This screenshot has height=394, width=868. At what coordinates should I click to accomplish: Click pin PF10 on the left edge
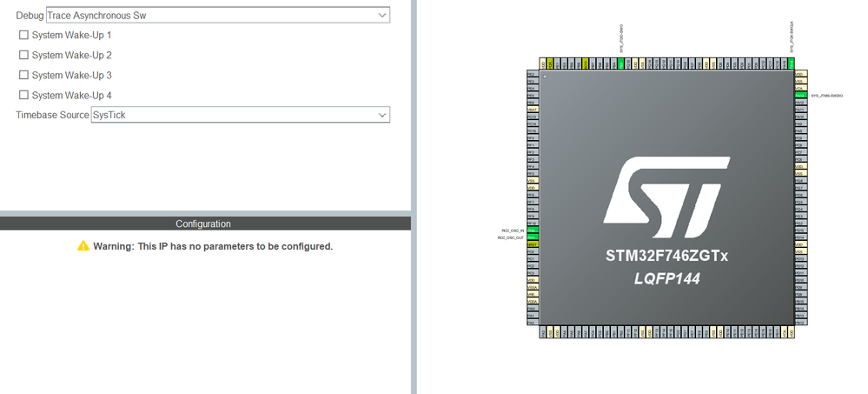click(533, 223)
